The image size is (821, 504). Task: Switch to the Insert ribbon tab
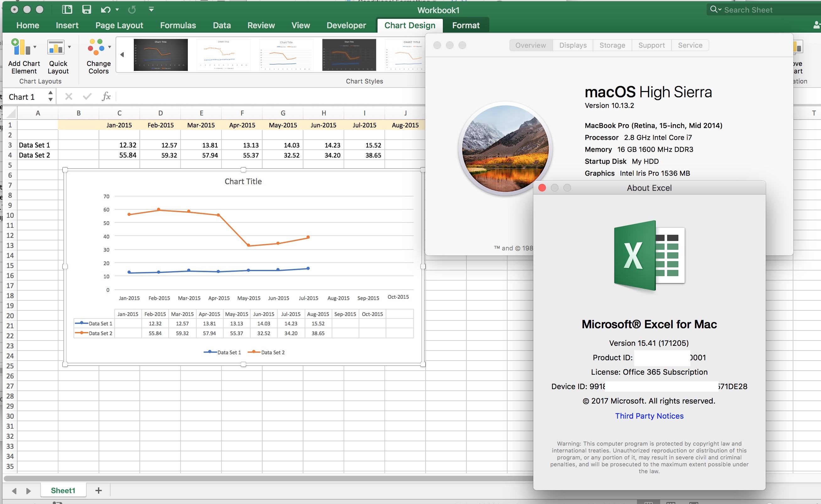(67, 25)
